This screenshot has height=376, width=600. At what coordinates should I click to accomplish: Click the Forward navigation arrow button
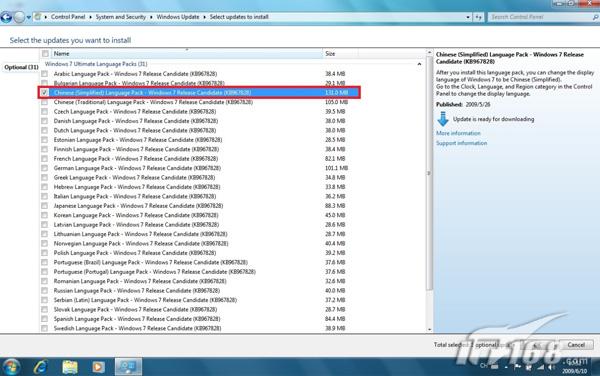pos(19,17)
